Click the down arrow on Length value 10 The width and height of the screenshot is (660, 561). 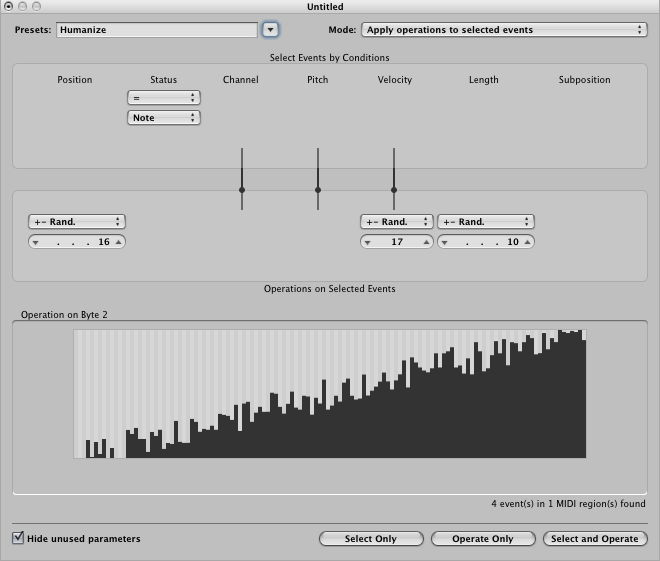coord(445,242)
